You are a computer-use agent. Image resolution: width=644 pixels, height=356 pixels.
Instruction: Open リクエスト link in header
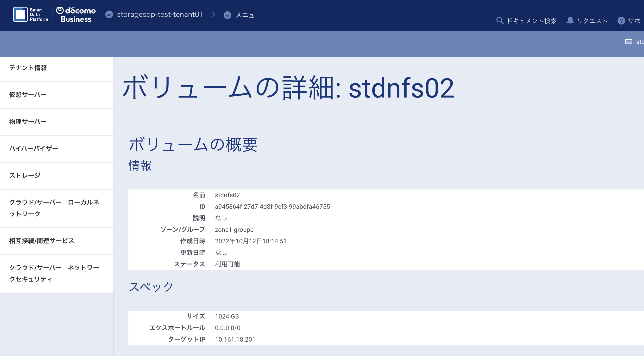tap(592, 21)
